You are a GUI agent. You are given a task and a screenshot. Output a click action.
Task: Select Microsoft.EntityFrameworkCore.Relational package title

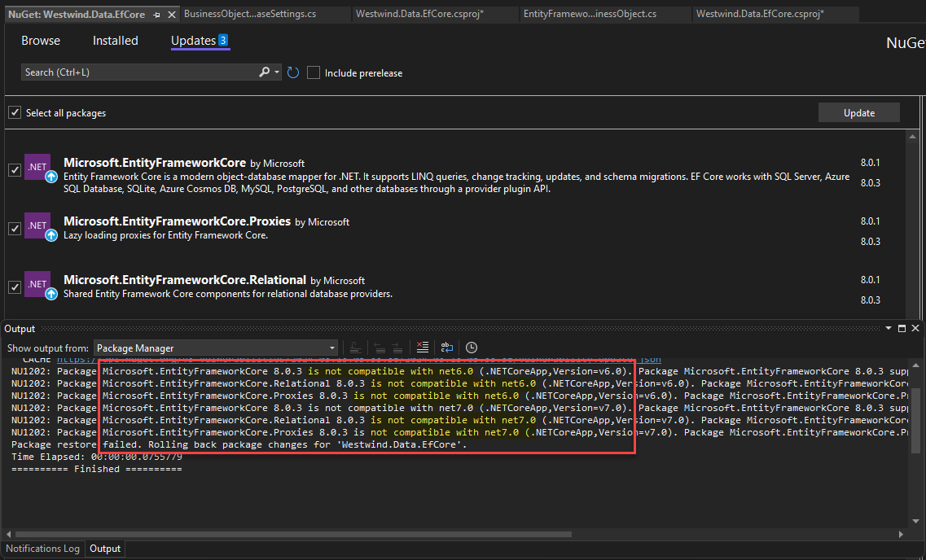[x=185, y=280]
